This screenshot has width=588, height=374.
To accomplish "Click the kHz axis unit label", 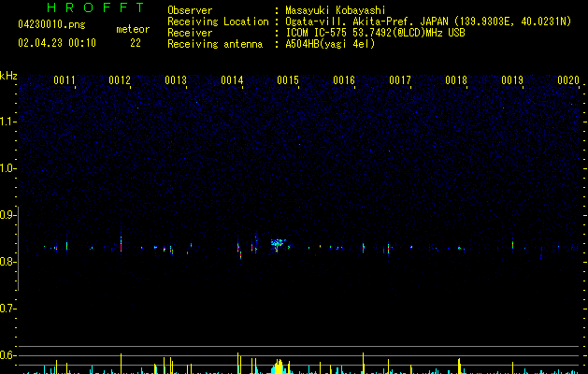I will pyautogui.click(x=8, y=76).
